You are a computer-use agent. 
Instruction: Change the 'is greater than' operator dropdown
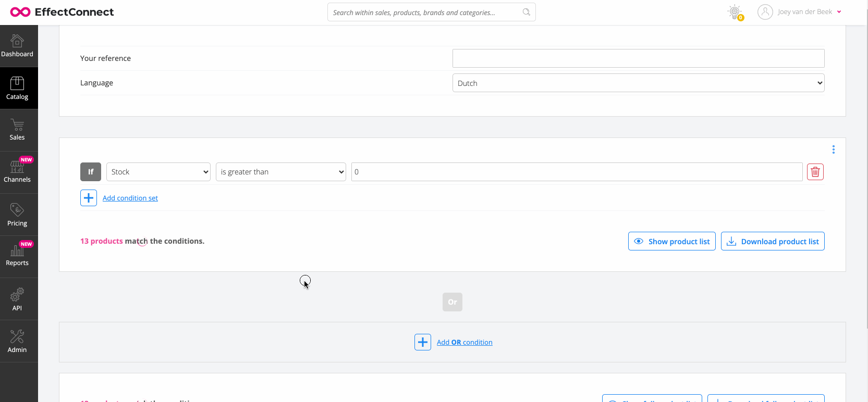(x=280, y=172)
